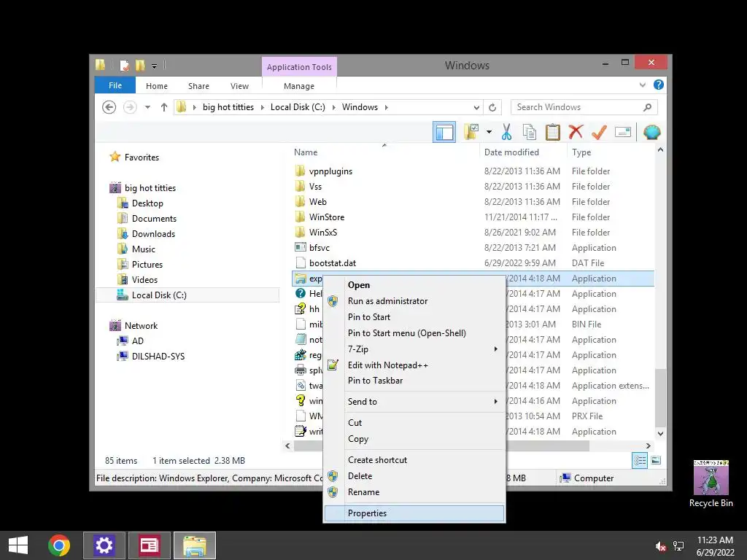The image size is (747, 560).
Task: Open the address bar history dropdown
Action: [x=476, y=108]
